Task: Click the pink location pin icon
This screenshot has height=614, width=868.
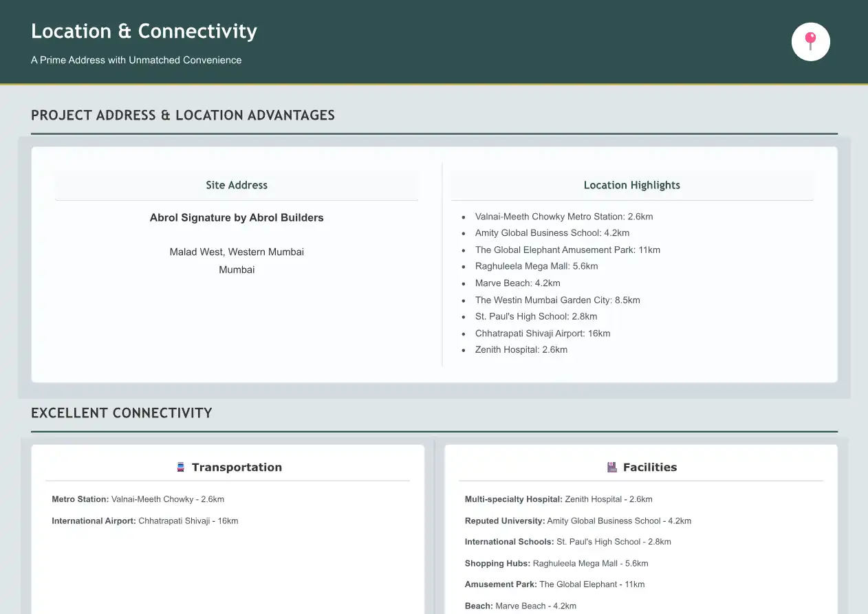Action: click(810, 41)
